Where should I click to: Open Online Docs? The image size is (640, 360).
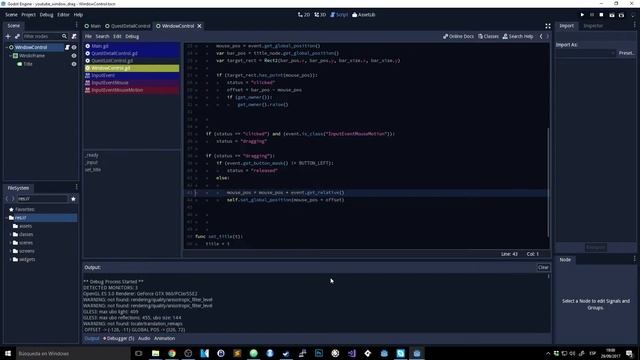click(x=458, y=36)
